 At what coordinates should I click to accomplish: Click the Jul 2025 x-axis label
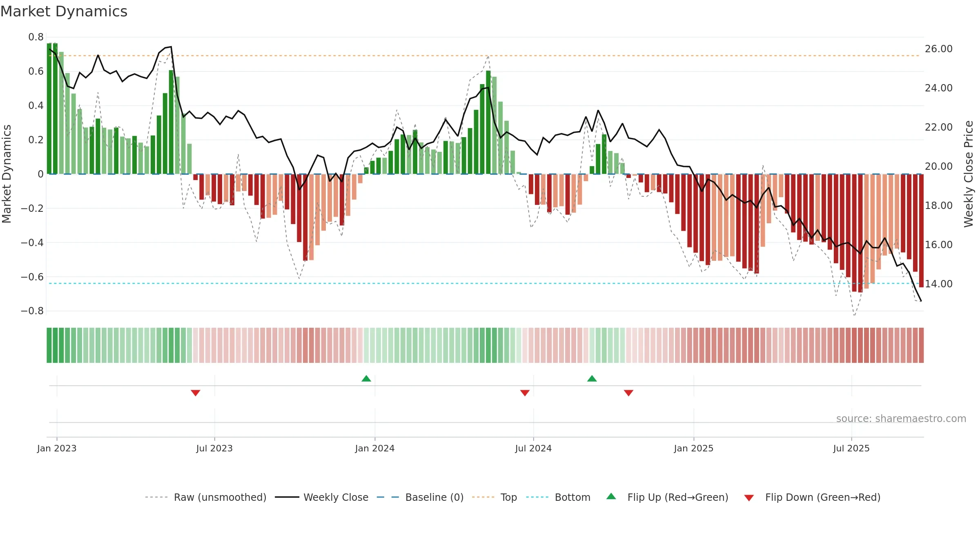coord(851,448)
